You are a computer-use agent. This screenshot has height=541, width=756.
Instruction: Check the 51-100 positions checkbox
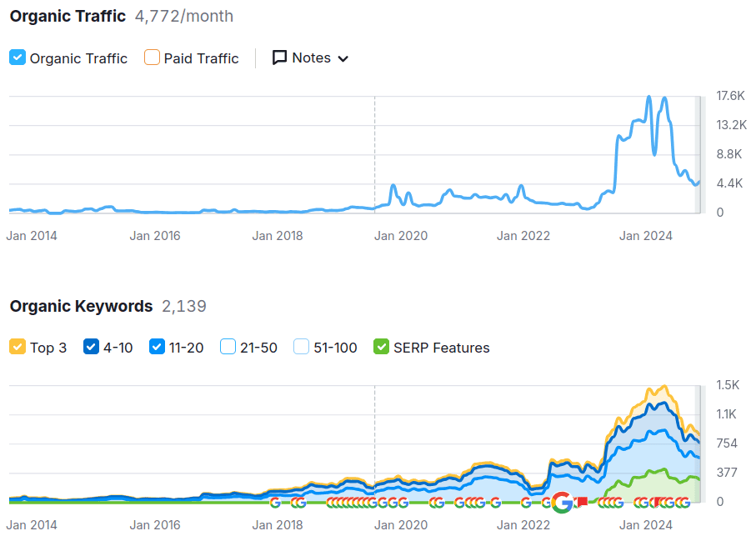point(302,347)
